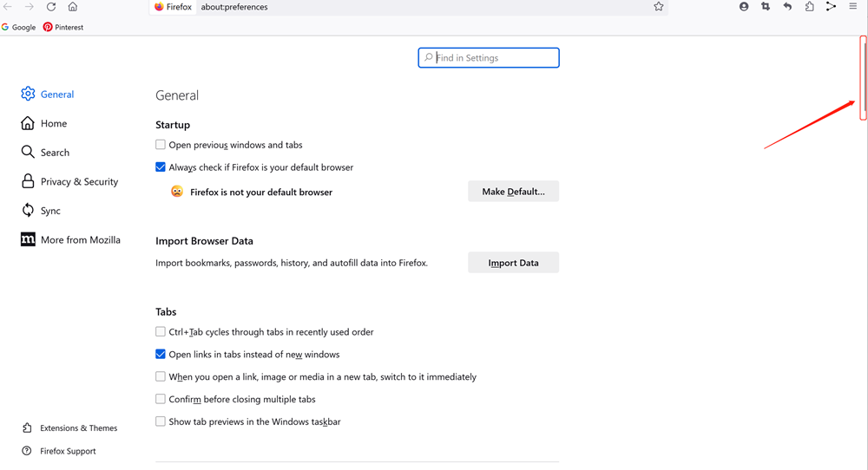Focus the Find in Settings search box
The width and height of the screenshot is (868, 470).
click(489, 57)
